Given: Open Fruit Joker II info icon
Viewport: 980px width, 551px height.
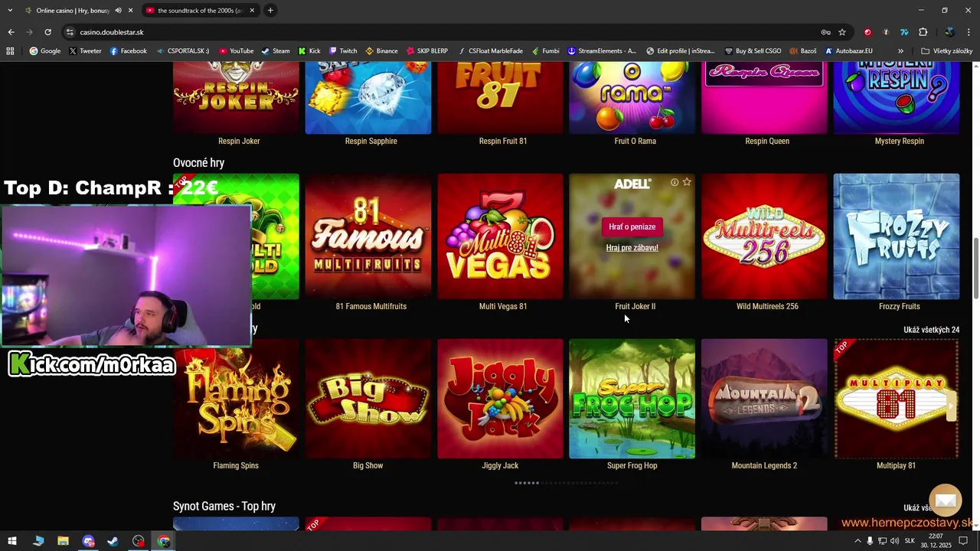Looking at the screenshot, I should pos(675,182).
